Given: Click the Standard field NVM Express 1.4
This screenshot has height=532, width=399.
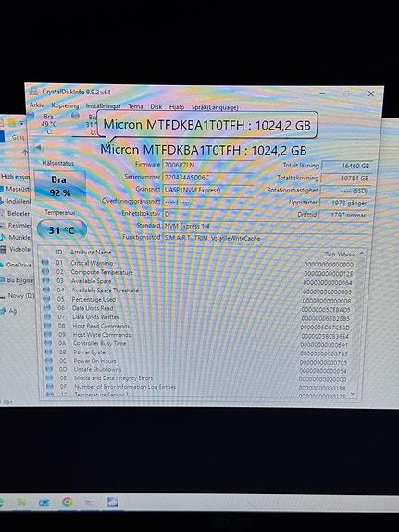Looking at the screenshot, I should point(266,226).
